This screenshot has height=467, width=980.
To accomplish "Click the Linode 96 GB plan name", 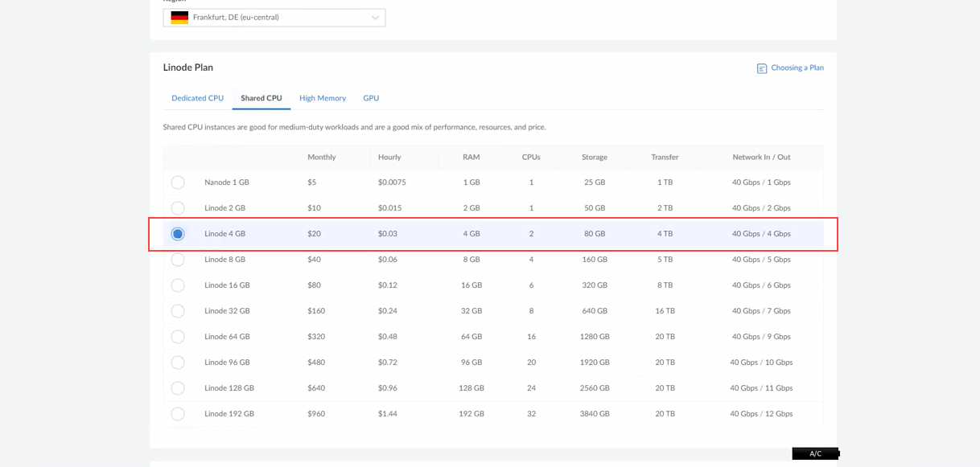I will click(227, 363).
